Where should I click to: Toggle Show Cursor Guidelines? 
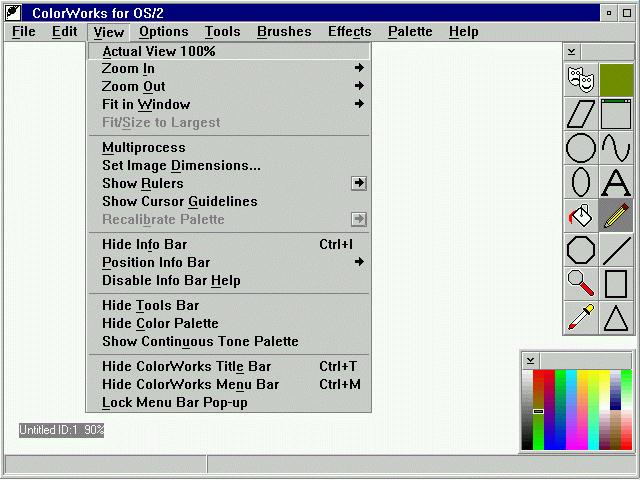(229, 201)
